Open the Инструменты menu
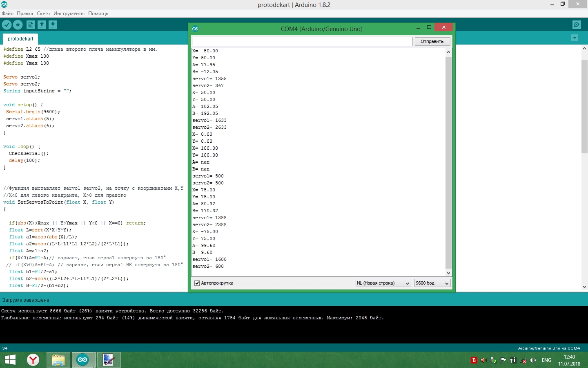 pos(69,13)
